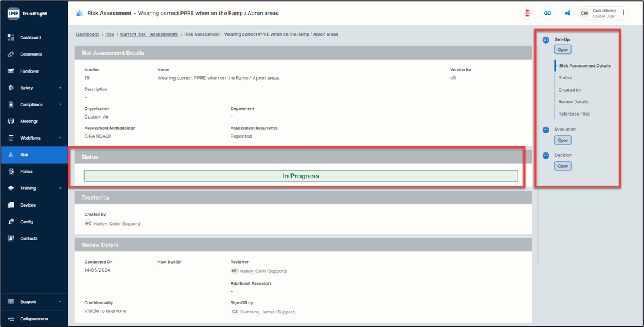Screen dimensions: 644x327
Task: Click the Documents paperclip icon in sidebar
Action: (x=11, y=55)
